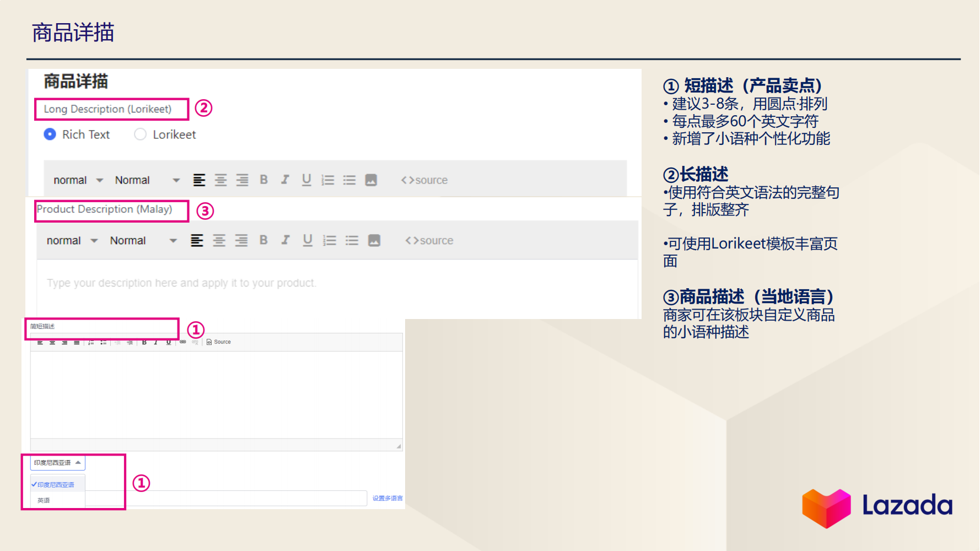The height and width of the screenshot is (551, 980).
Task: Open lowercase 'normal' dropdown in Malay toolbar
Action: tap(72, 241)
